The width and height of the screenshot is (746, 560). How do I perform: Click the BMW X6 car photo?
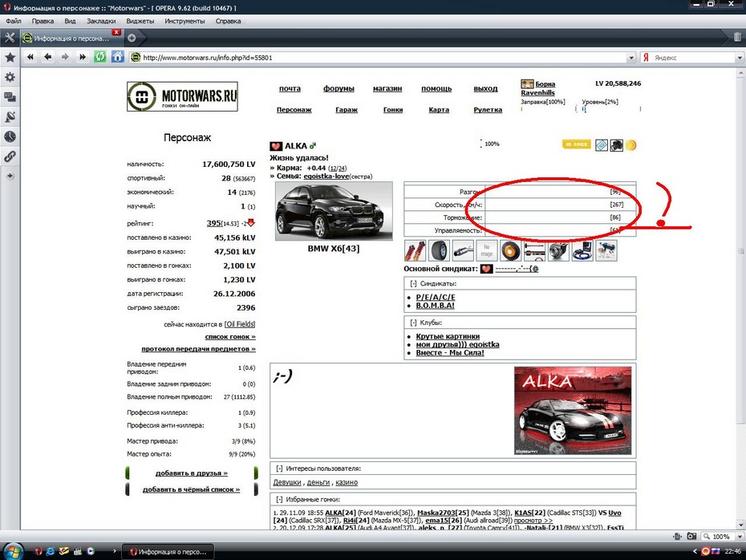tap(334, 211)
